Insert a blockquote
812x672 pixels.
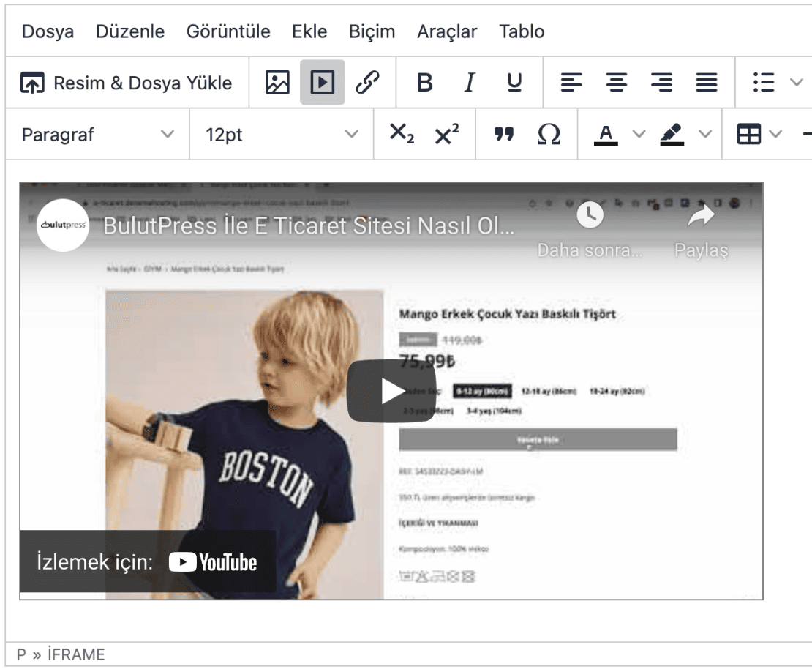coord(503,135)
